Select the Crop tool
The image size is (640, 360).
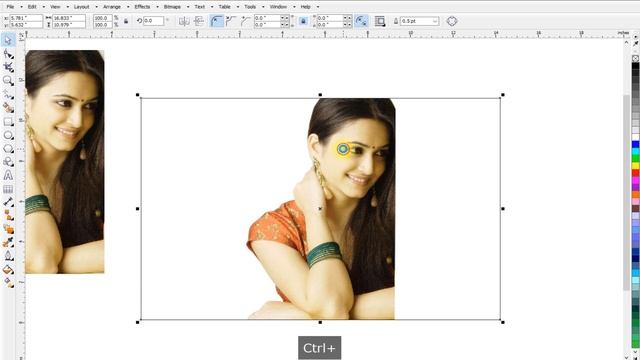(x=8, y=67)
